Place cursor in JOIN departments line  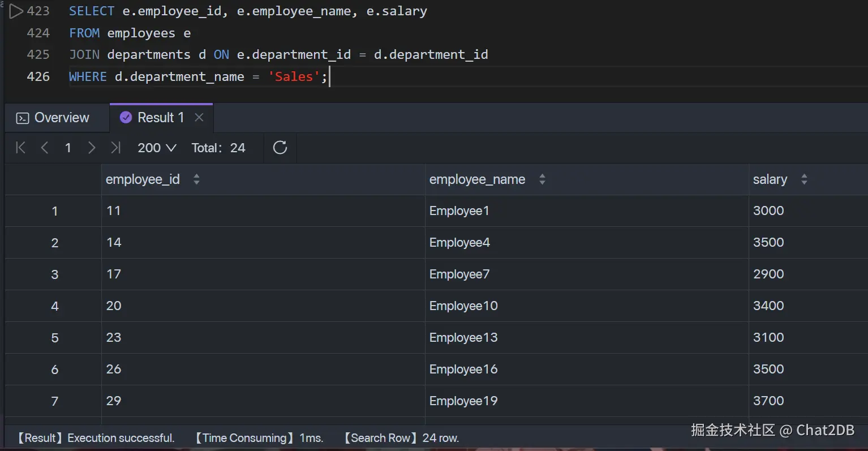pyautogui.click(x=278, y=55)
